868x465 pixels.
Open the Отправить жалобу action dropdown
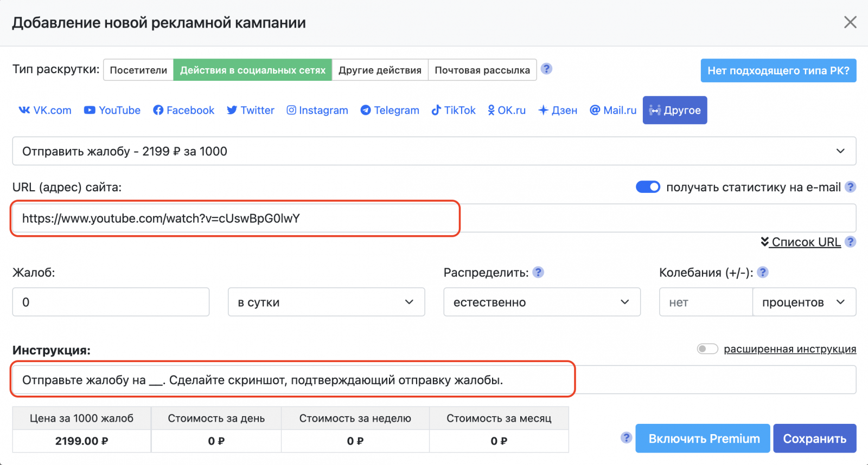pyautogui.click(x=433, y=151)
